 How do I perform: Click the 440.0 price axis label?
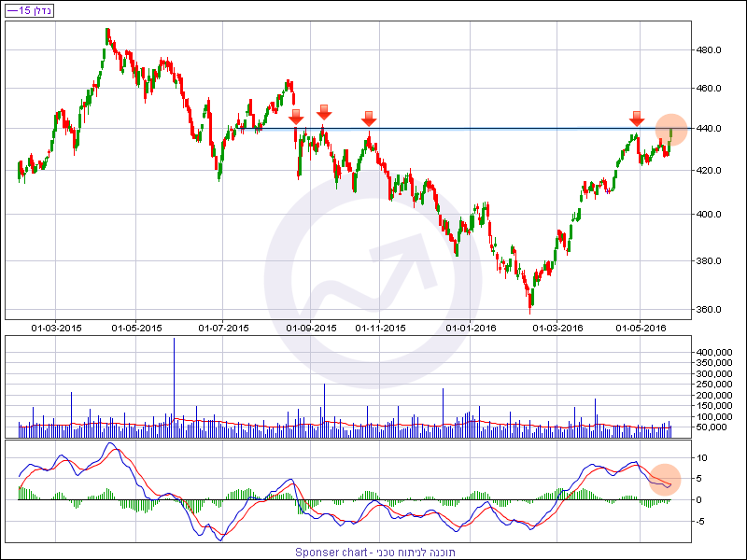coord(711,129)
